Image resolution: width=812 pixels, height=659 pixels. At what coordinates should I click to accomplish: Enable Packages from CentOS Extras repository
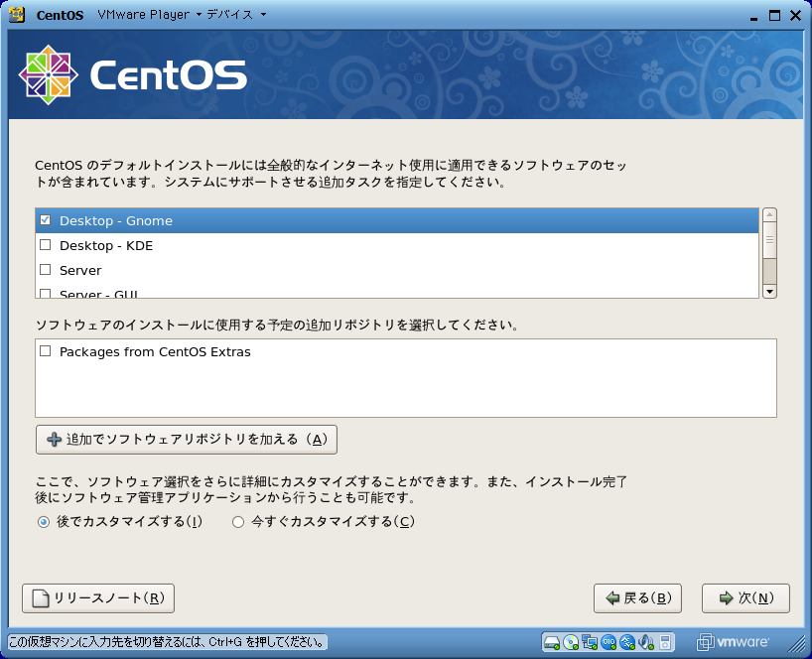pos(46,351)
